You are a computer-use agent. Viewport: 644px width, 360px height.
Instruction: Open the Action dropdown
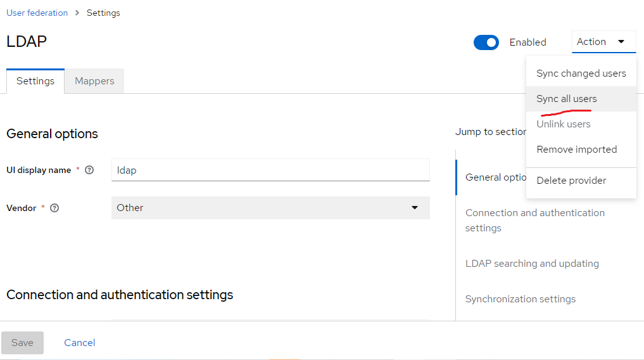point(603,42)
